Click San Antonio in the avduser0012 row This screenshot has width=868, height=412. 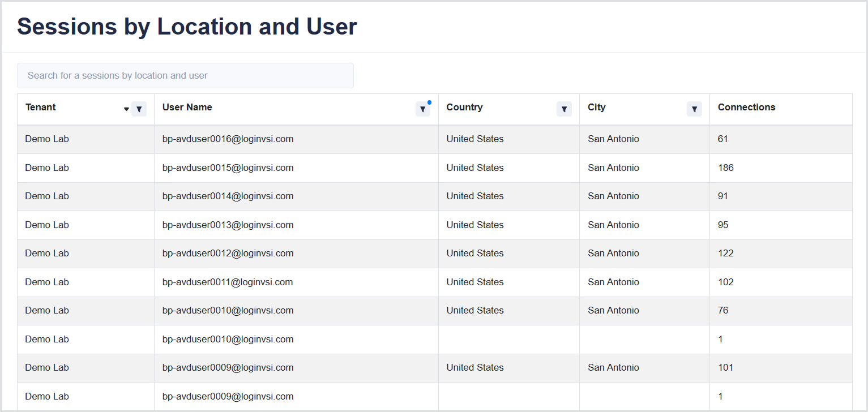pos(613,253)
